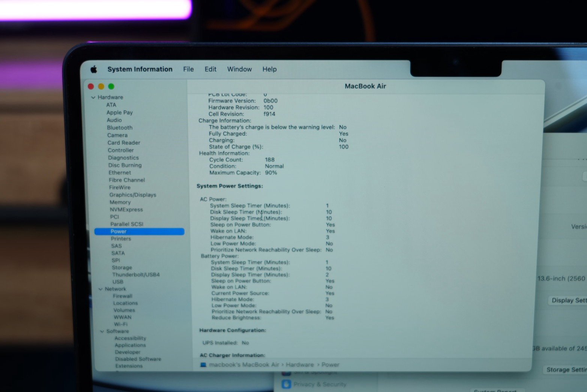Click Hardware in the bottom path bar
Image resolution: width=587 pixels, height=392 pixels.
pos(300,365)
